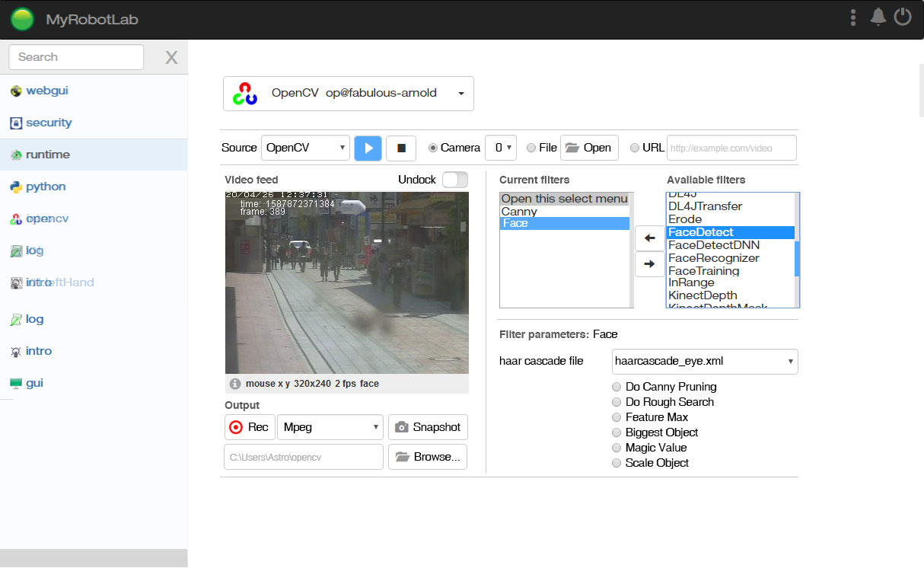Enable Do Rough Search
This screenshot has height=568, width=924.
pyautogui.click(x=617, y=402)
